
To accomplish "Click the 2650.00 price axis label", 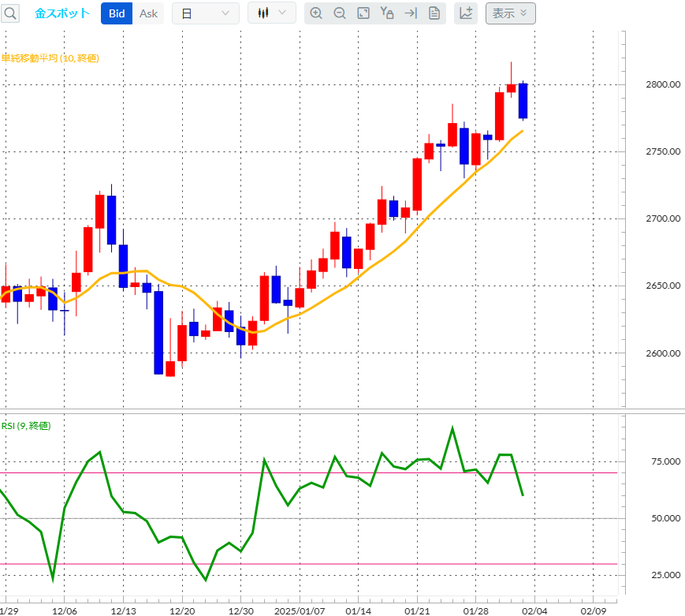I will click(663, 286).
